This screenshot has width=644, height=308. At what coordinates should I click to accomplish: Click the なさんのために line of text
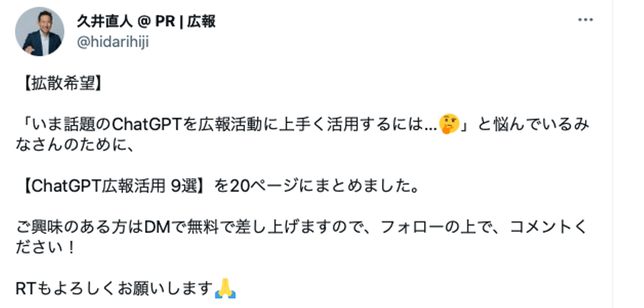coord(74,145)
